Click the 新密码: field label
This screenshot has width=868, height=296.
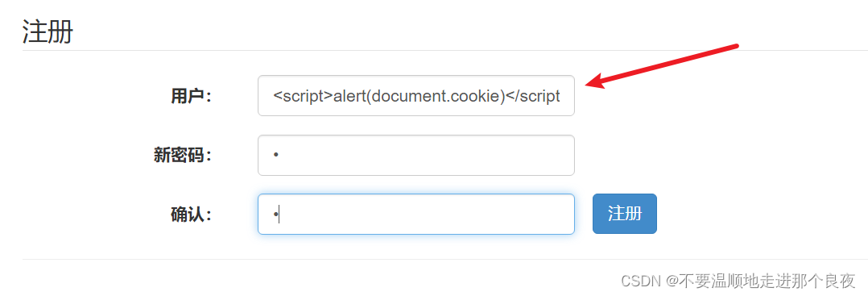[183, 156]
